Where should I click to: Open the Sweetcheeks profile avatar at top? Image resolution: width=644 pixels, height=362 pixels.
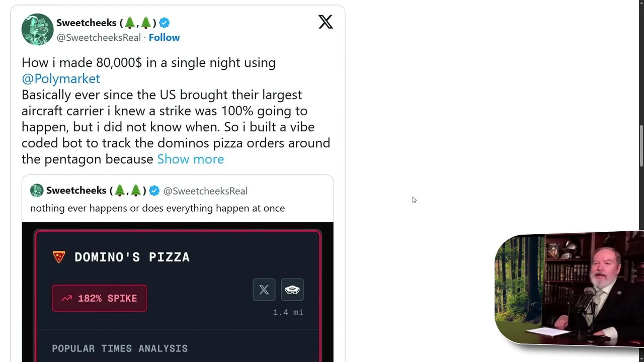37,30
